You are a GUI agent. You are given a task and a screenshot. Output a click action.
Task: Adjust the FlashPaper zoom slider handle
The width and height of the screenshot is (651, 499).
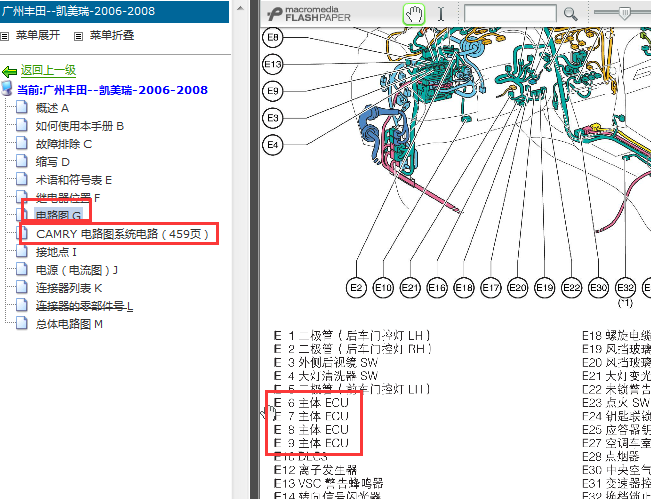(x=624, y=12)
